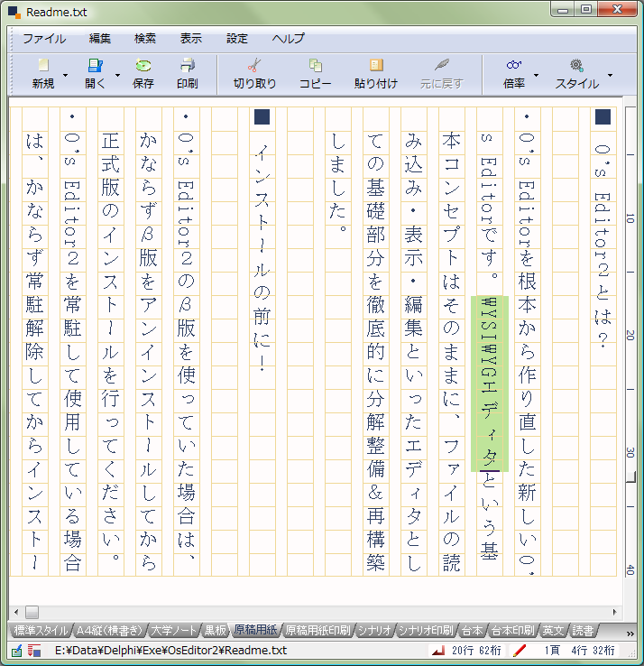Click the text column しました。
644x666 pixels.
[x=338, y=182]
